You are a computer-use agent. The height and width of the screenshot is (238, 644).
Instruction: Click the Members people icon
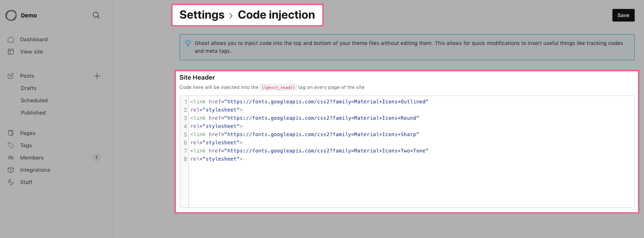point(11,158)
